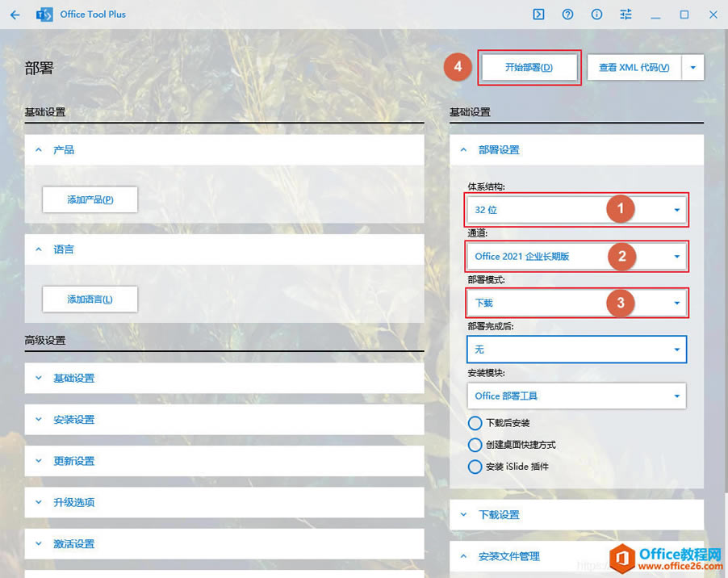The width and height of the screenshot is (728, 578).
Task: Open application settings via the sliders icon
Action: tap(625, 14)
